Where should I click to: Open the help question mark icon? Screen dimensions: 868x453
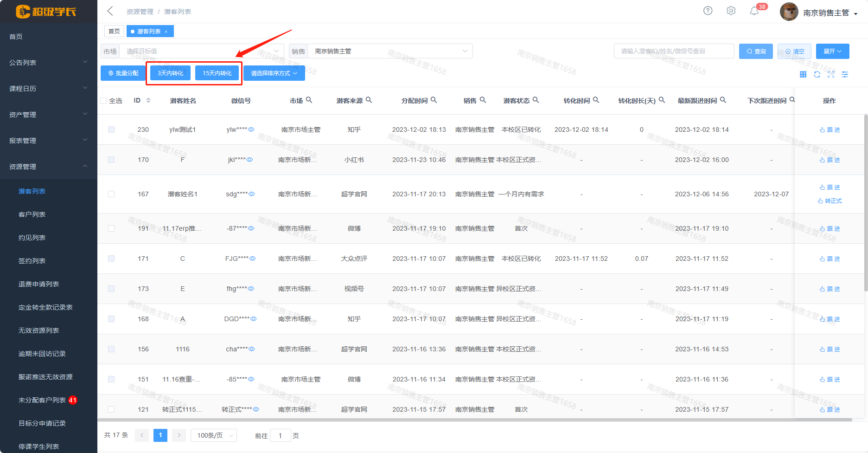click(x=708, y=11)
